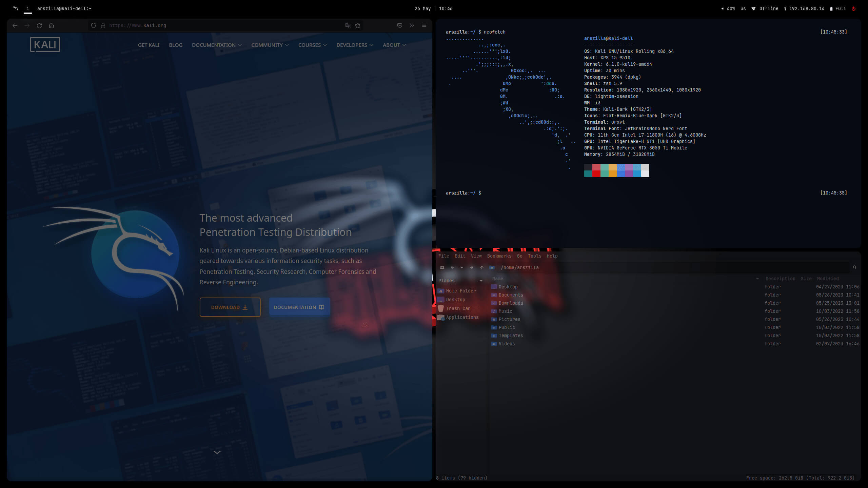
Task: Toggle mute on the volume indicator
Action: click(722, 8)
